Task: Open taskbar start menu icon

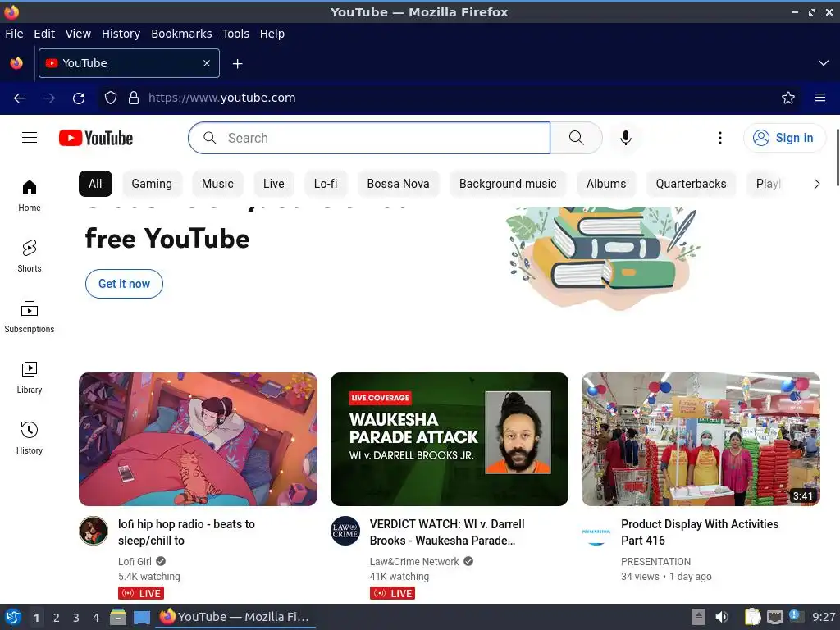Action: tap(13, 617)
